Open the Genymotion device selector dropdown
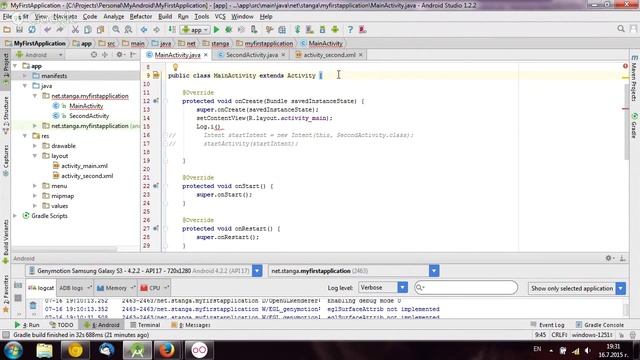 pos(257,271)
